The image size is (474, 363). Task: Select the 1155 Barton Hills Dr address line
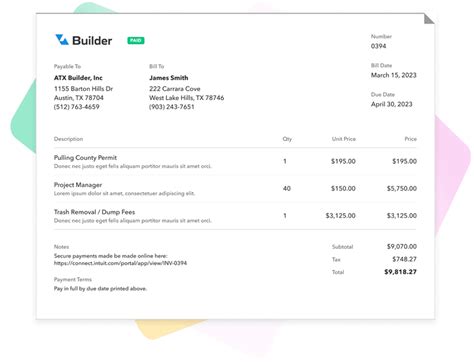coord(83,89)
